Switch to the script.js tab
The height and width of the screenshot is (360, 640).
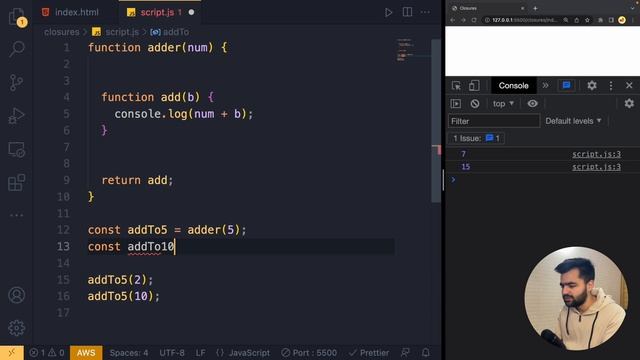[x=157, y=12]
